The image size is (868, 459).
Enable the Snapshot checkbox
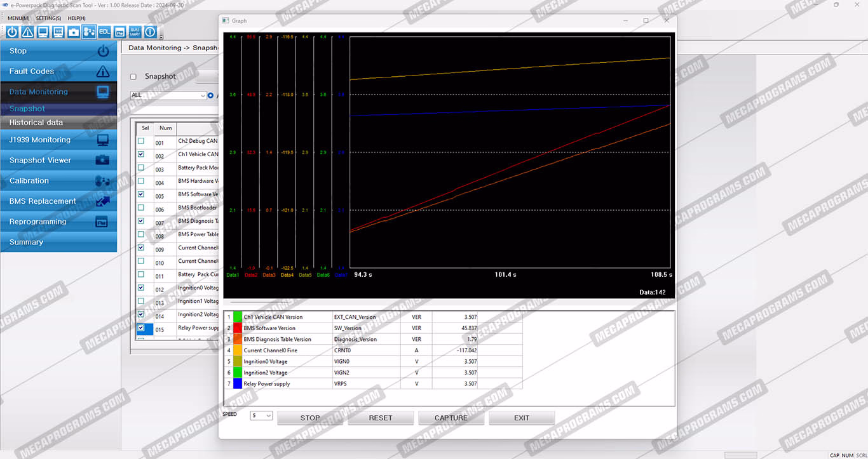point(133,77)
